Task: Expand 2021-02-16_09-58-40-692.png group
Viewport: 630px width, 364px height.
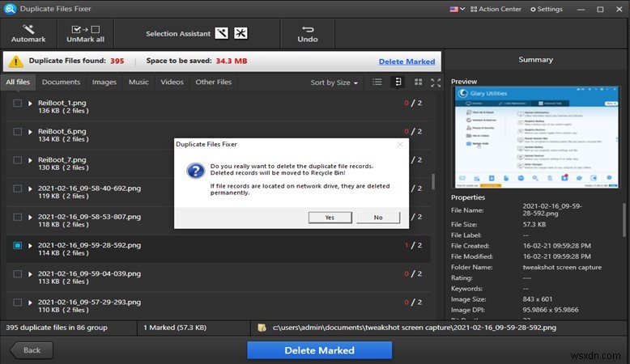Action: 30,189
